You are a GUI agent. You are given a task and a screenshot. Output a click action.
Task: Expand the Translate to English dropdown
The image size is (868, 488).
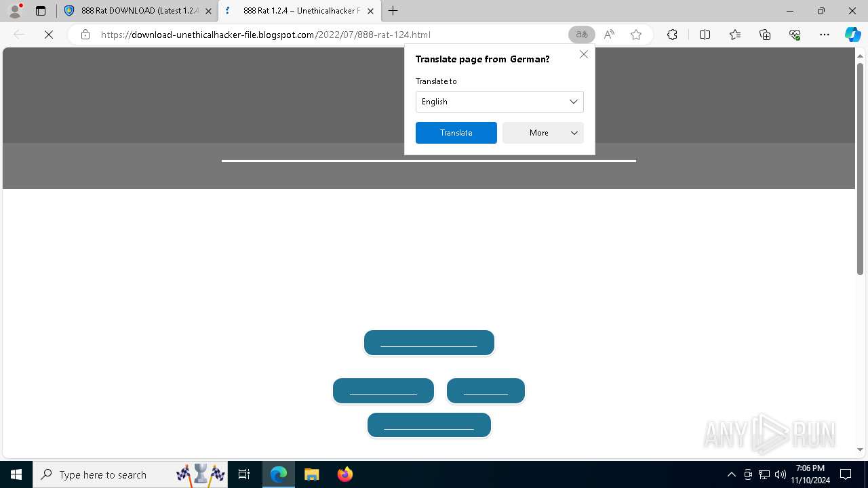point(500,102)
